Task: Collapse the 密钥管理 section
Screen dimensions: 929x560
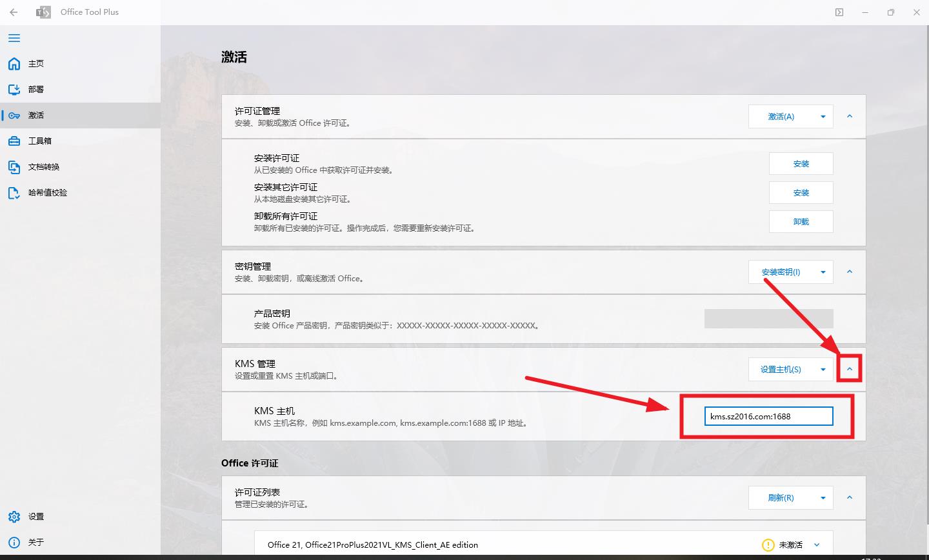Action: (850, 272)
